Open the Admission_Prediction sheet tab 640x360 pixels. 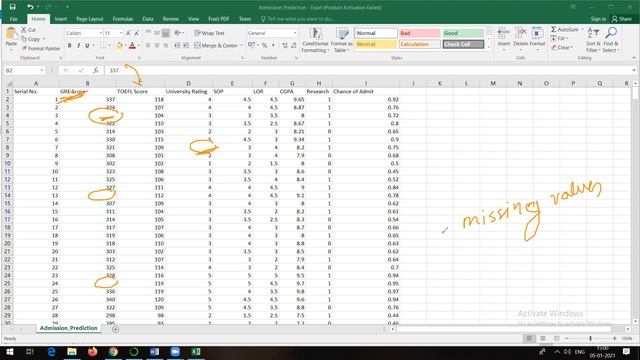[69, 328]
